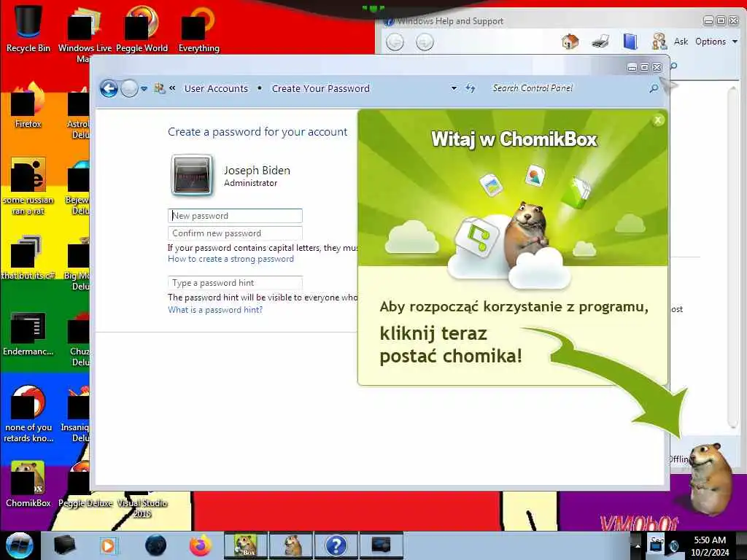The height and width of the screenshot is (560, 747).
Task: Select the Peggle World desktop icon
Action: coord(142,28)
